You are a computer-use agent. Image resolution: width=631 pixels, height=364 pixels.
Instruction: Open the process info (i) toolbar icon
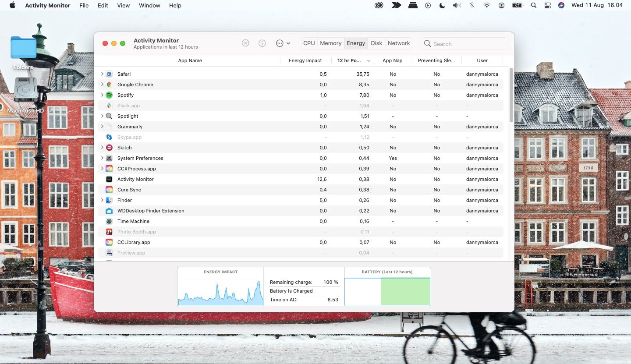click(262, 43)
